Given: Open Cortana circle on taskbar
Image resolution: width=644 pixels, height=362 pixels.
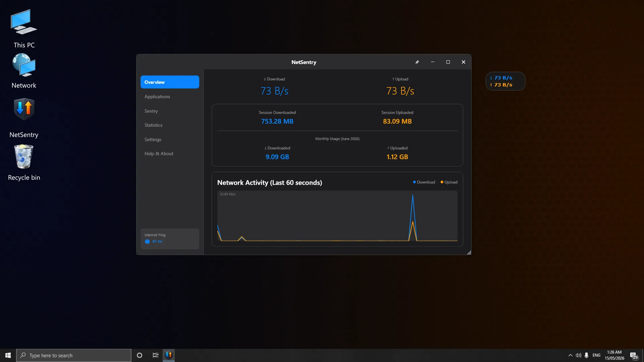Looking at the screenshot, I should [140, 355].
